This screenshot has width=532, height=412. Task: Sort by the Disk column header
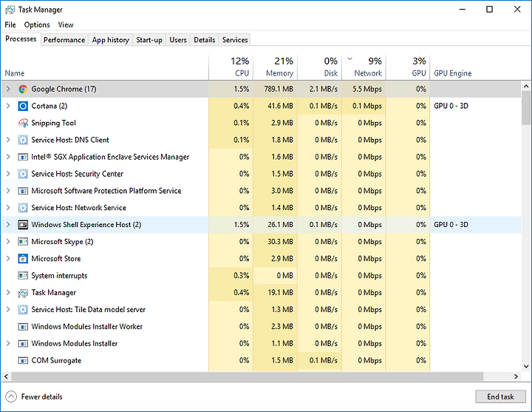click(320, 67)
